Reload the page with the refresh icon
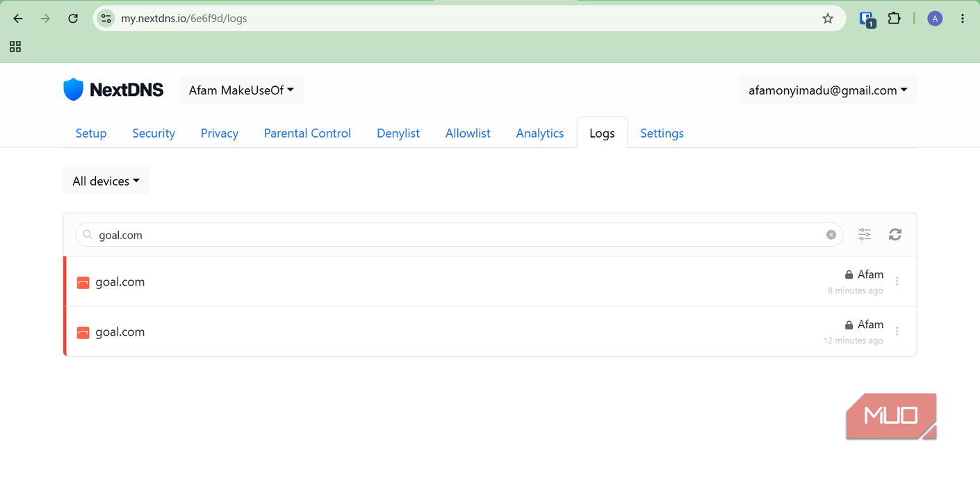 click(x=73, y=19)
